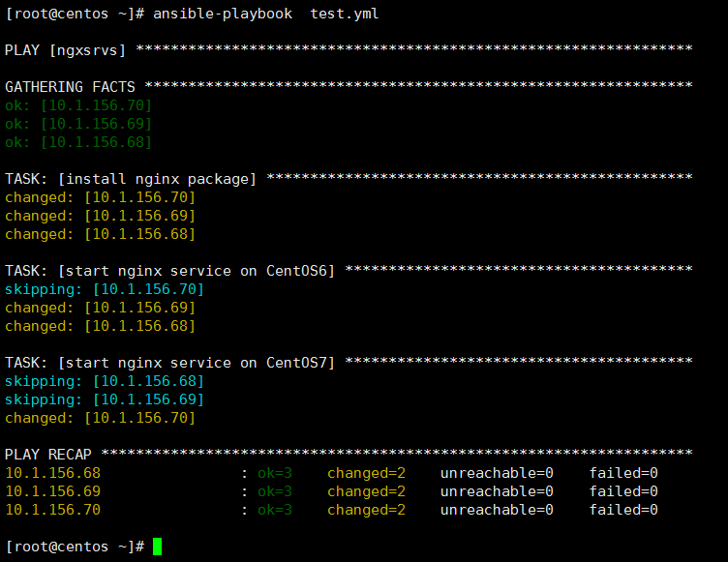Click the ansible-playbook command text
Screen dimensions: 728x562
click(x=223, y=14)
